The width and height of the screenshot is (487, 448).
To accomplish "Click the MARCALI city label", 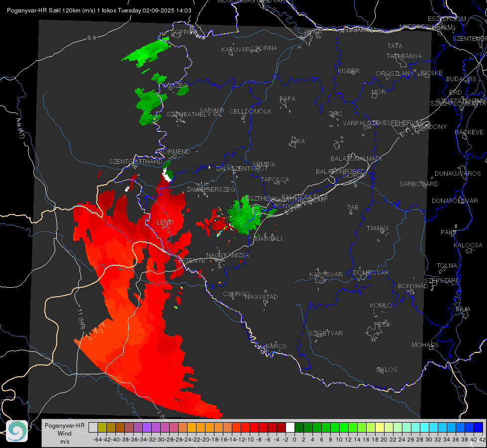I will [x=269, y=239].
